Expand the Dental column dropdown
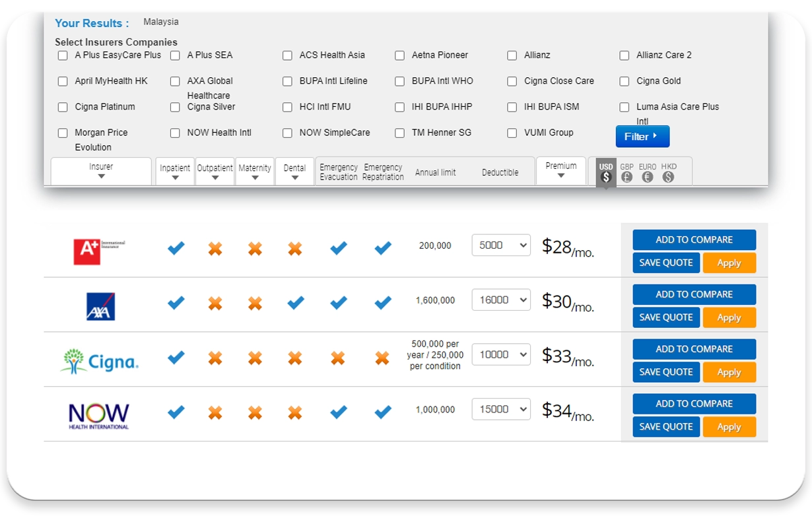The width and height of the screenshot is (812, 522). pos(294,172)
